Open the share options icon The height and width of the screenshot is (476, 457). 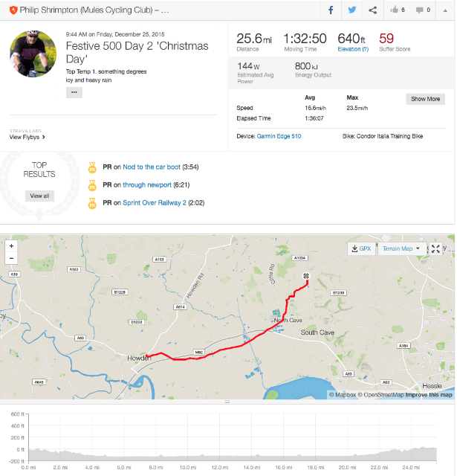pyautogui.click(x=373, y=10)
